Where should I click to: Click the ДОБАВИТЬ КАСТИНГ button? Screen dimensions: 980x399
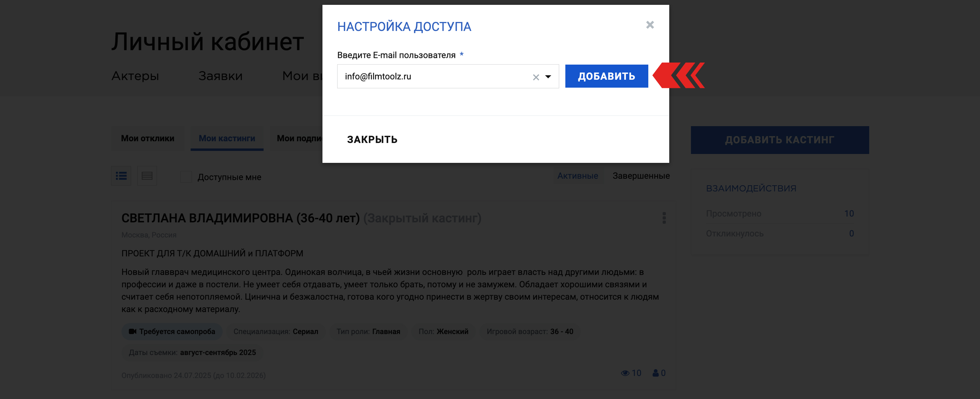tap(779, 140)
